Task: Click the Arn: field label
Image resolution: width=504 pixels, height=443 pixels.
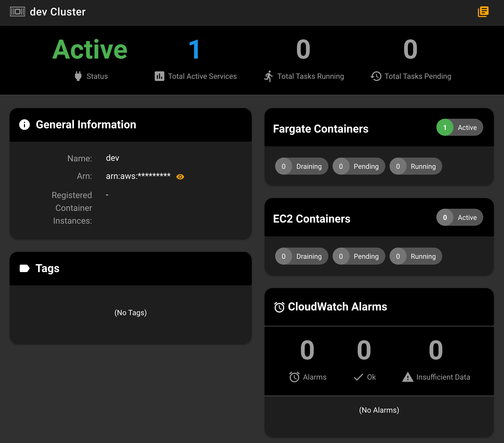Action: pos(84,176)
